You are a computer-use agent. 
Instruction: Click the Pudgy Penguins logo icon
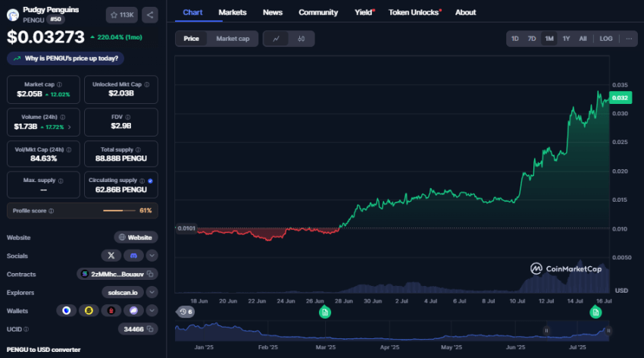[13, 15]
